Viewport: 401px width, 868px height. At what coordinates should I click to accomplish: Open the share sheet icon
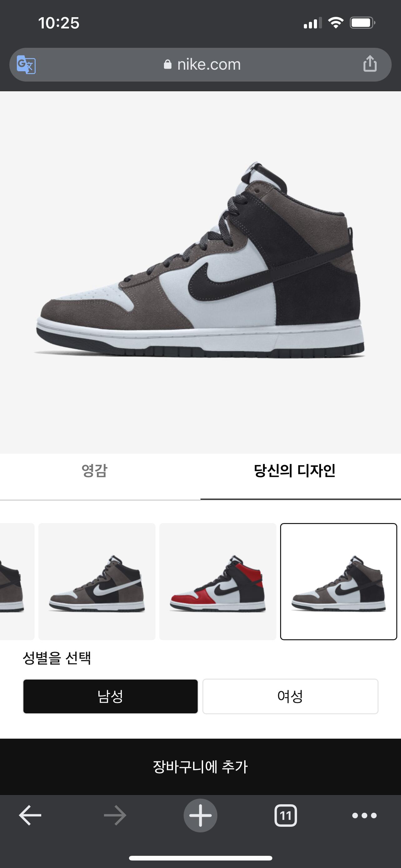pyautogui.click(x=370, y=64)
